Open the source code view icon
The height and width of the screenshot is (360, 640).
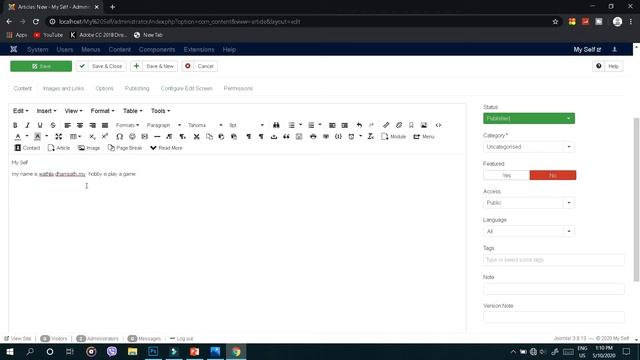pos(438,125)
